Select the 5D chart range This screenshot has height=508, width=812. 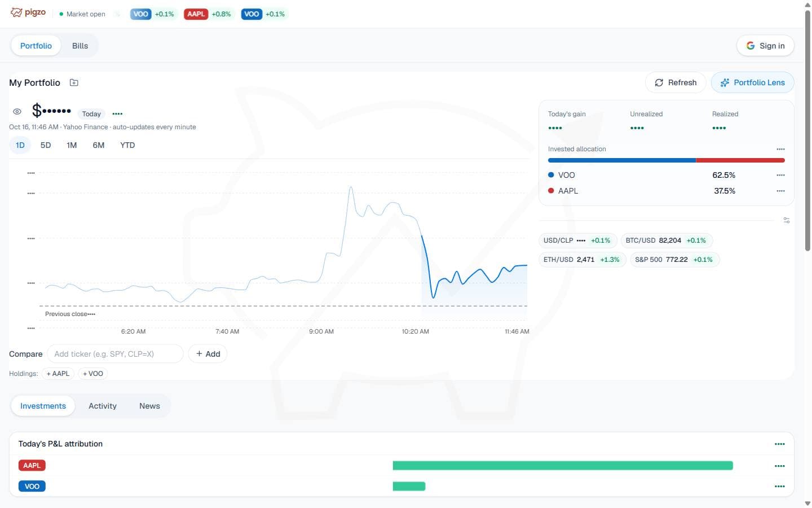(46, 145)
